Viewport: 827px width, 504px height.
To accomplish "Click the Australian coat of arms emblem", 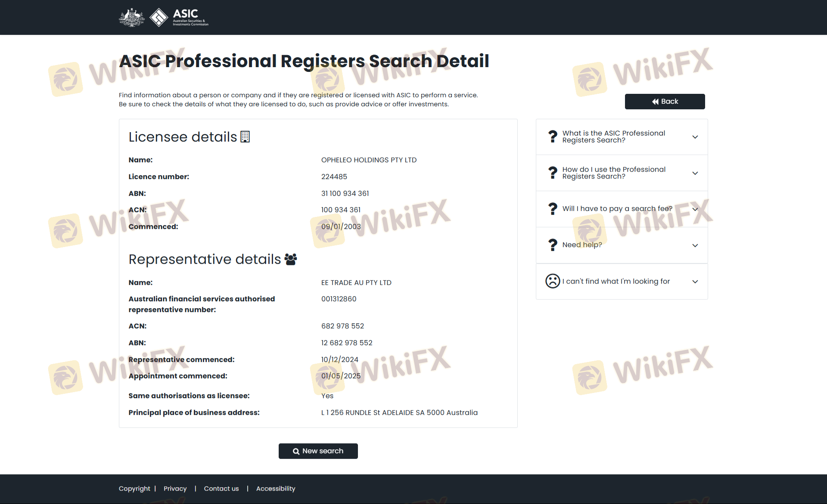I will 131,18.
